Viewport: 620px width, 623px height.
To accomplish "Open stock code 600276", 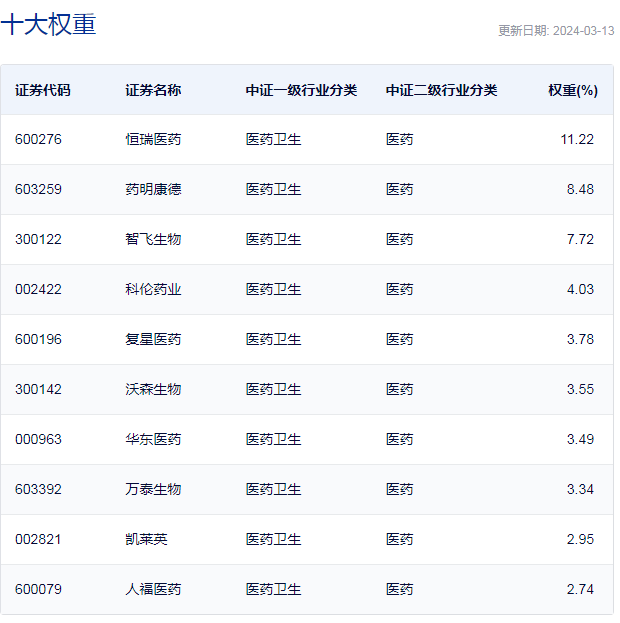I will click(38, 139).
